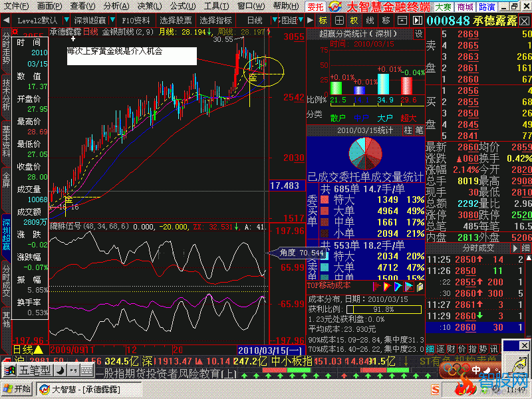Expand the 分时成交 arrow

pos(515,248)
